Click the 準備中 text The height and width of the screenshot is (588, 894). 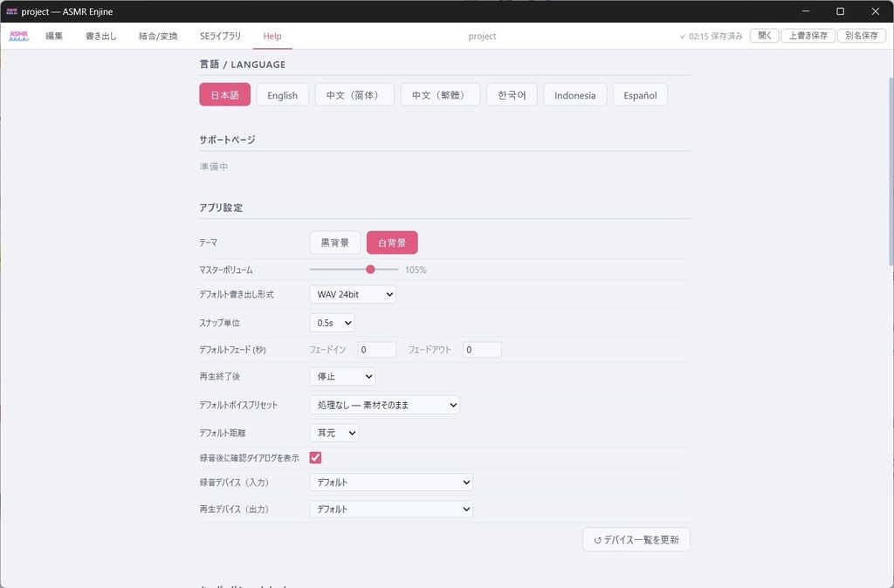(214, 167)
